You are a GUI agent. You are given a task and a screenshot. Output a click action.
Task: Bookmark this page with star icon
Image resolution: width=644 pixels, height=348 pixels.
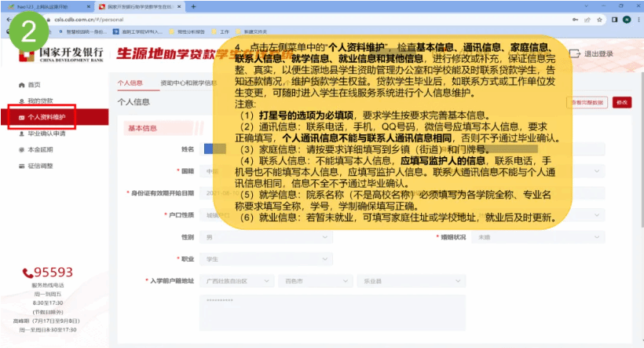pyautogui.click(x=600, y=20)
